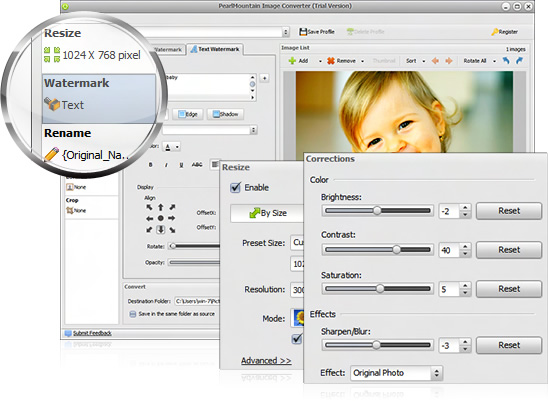Click the Rename pencil icon
The width and height of the screenshot is (548, 401).
point(51,154)
